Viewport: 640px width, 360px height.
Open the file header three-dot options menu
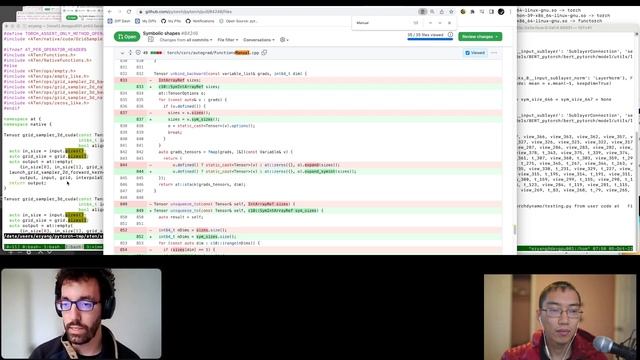[494, 53]
